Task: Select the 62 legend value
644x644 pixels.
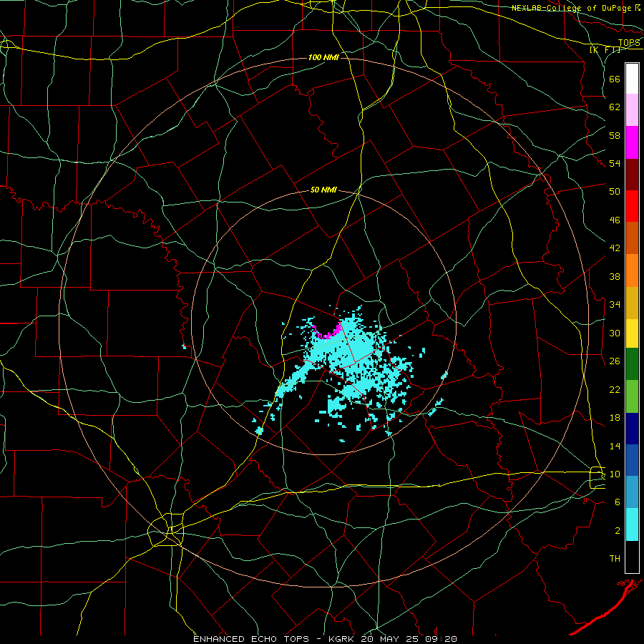Action: point(615,107)
